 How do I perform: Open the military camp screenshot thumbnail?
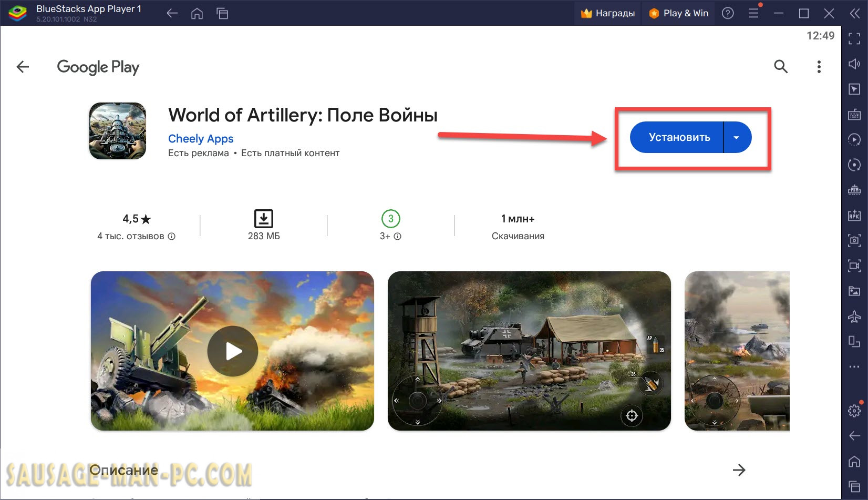(529, 351)
